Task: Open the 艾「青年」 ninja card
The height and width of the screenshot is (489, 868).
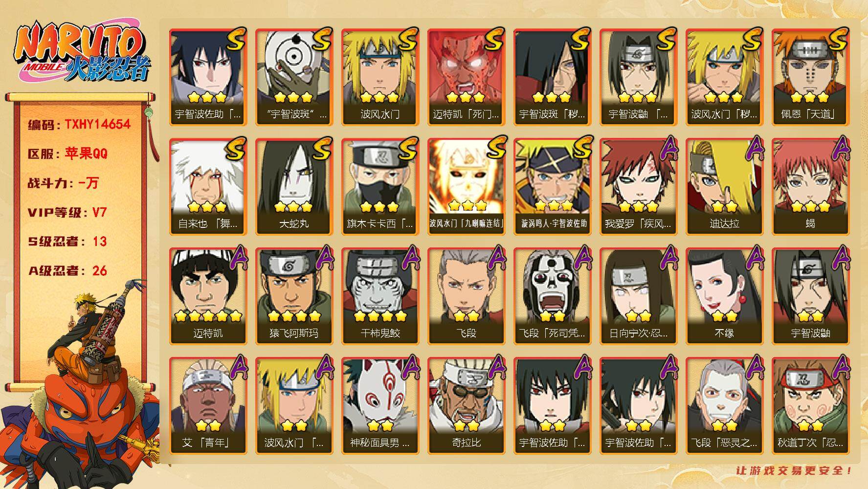Action: pyautogui.click(x=208, y=406)
